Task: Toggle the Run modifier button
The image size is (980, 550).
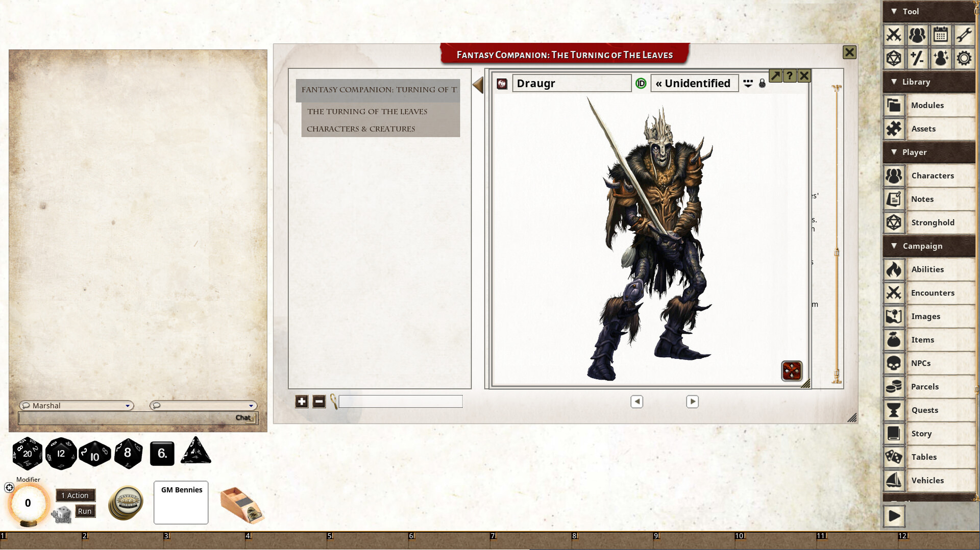Action: click(85, 511)
